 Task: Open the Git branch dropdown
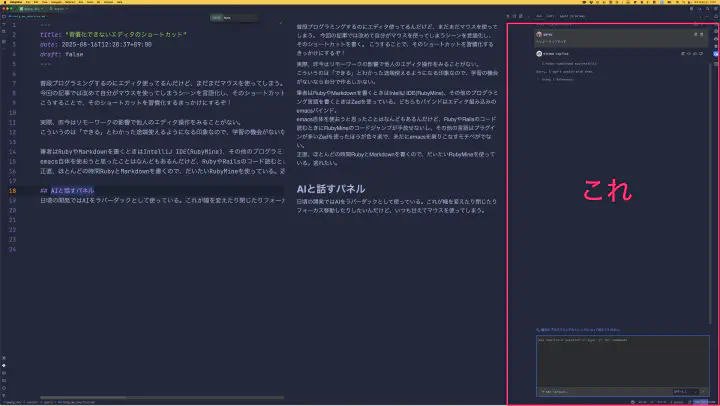58,9
